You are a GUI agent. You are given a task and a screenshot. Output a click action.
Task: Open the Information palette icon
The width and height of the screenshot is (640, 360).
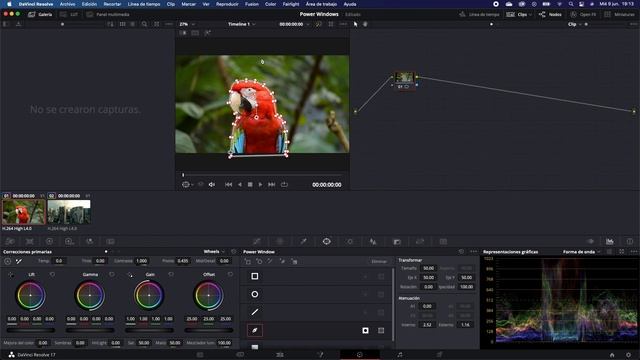pos(630,242)
